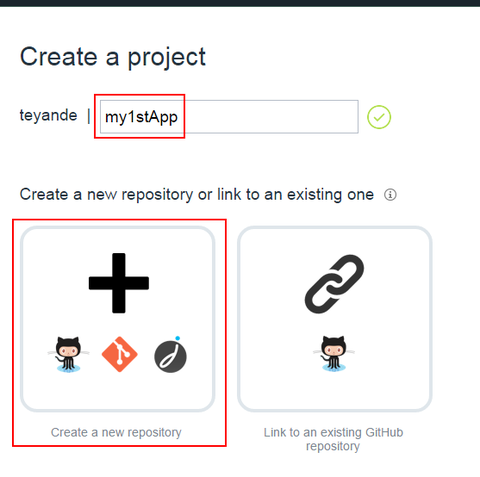Click blank top-left corner inside the link tile
The height and width of the screenshot is (477, 480).
(x=258, y=247)
